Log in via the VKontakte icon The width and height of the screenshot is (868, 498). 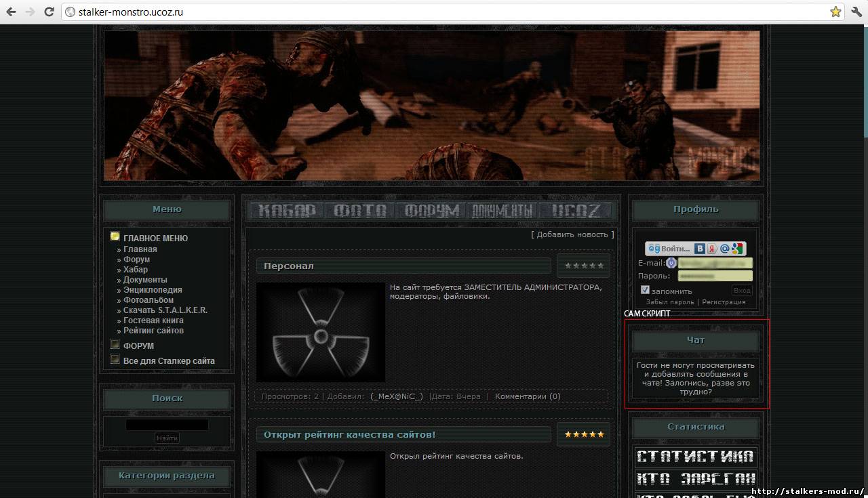[x=700, y=249]
